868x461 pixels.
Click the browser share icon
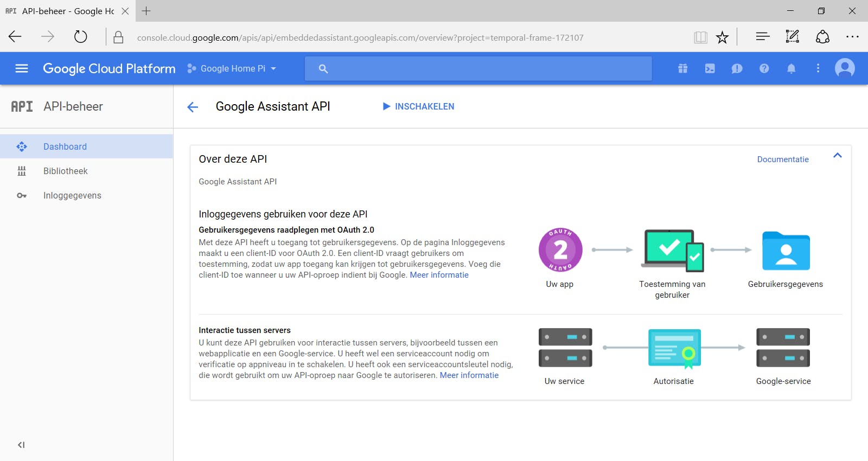tap(822, 37)
